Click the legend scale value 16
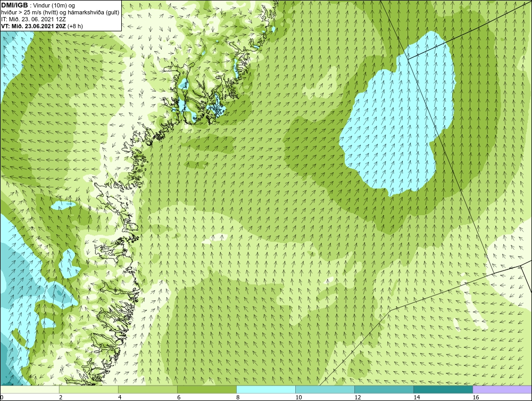Viewport: 532px width, 401px height. 476,397
